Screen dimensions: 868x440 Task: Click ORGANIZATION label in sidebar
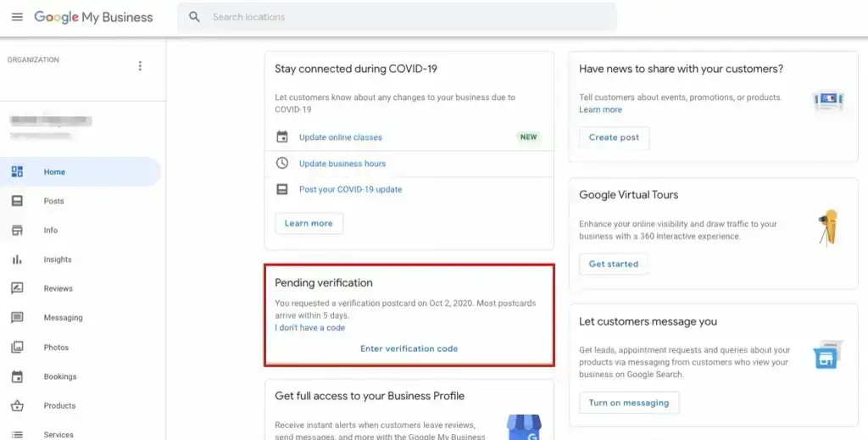33,60
